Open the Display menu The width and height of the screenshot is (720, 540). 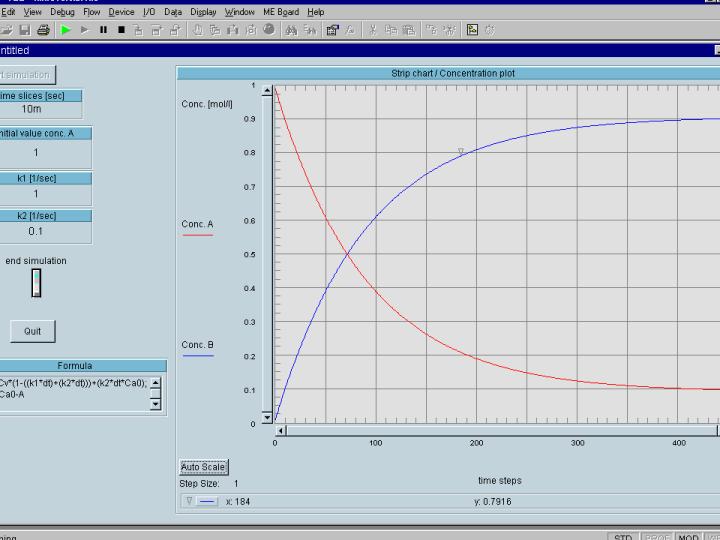203,12
